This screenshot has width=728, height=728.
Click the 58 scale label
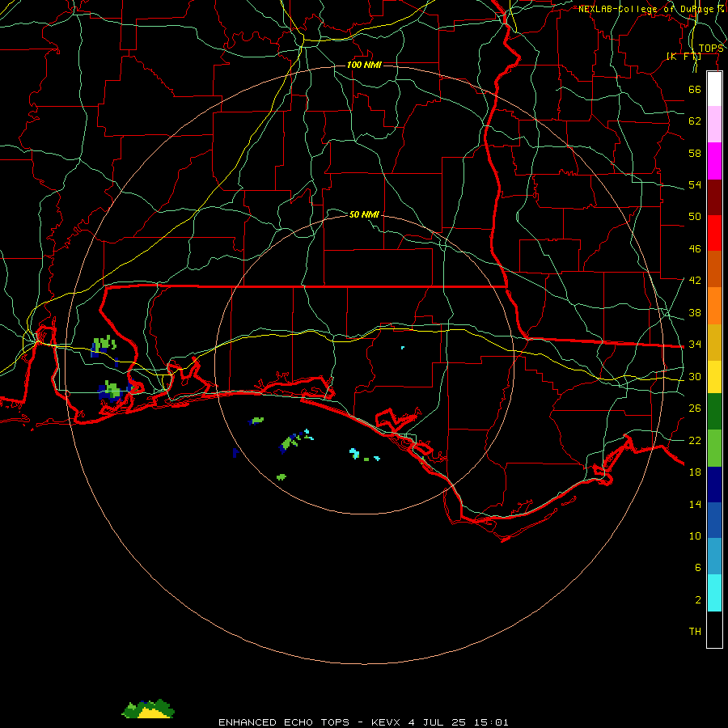click(x=695, y=153)
